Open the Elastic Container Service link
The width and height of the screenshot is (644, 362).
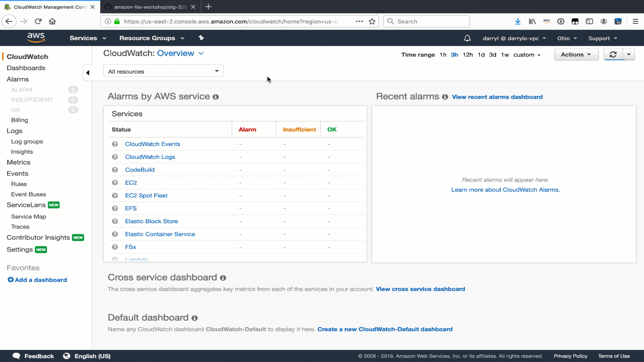[x=160, y=234]
